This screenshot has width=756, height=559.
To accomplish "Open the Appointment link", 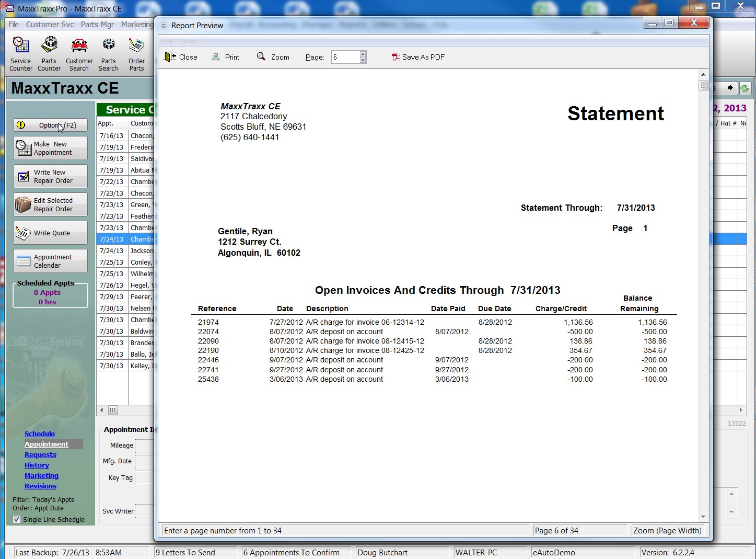I will pos(46,444).
